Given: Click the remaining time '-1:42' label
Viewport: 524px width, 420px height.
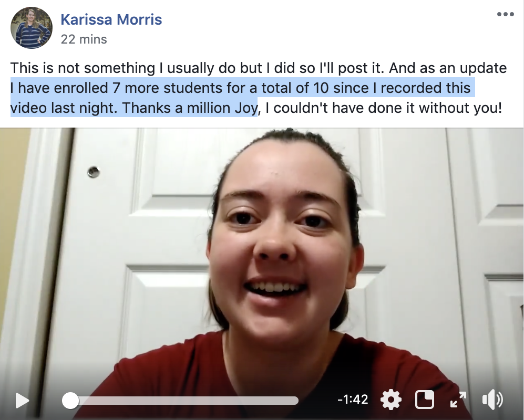Looking at the screenshot, I should coord(353,400).
